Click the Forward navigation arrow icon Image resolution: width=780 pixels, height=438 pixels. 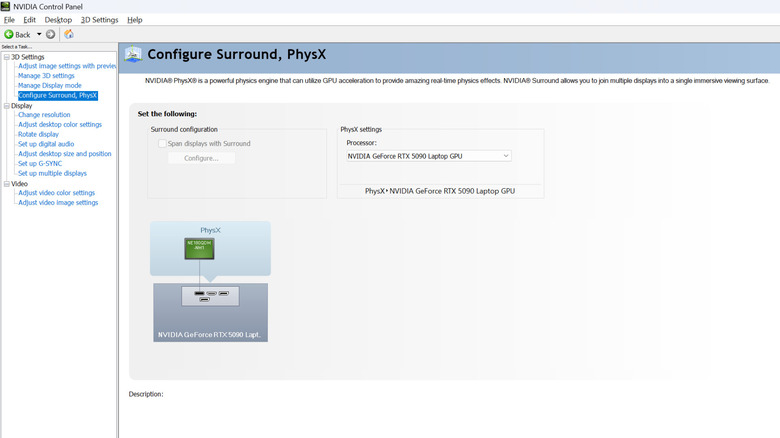[50, 34]
